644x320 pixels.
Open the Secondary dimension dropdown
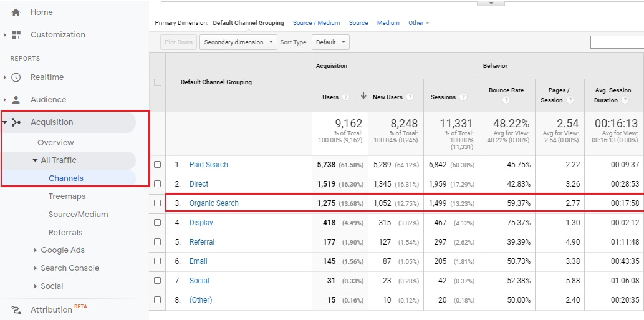(x=239, y=42)
